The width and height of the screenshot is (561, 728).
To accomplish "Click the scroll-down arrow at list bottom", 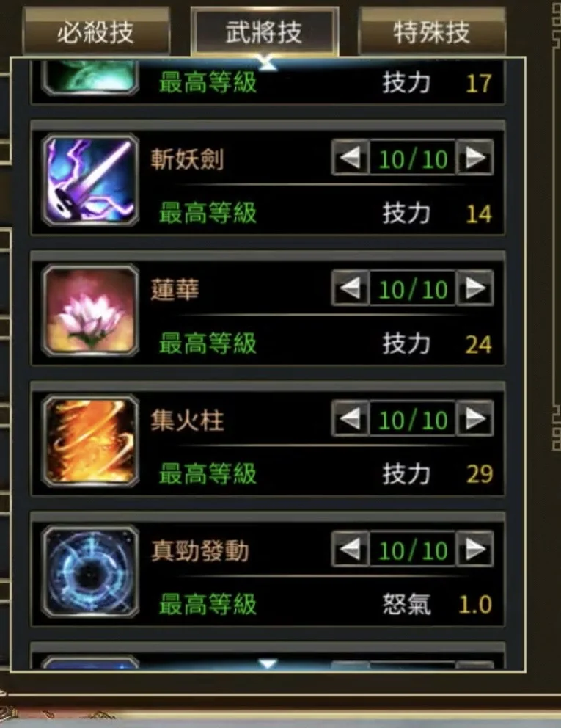I will [x=268, y=663].
